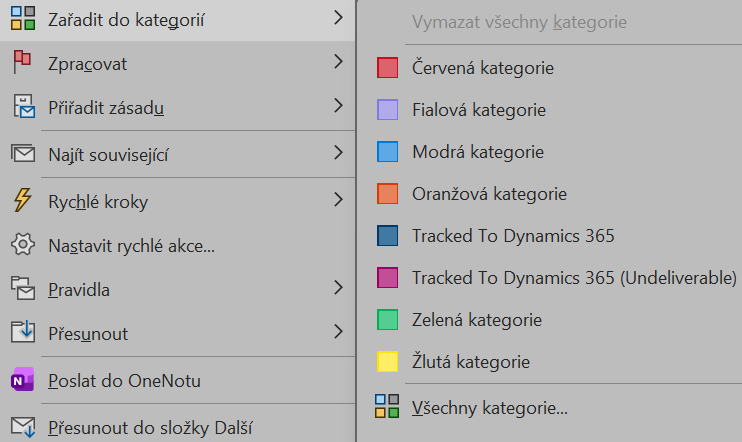Click the lightning bolt Rychlé kroky icon
742x442 pixels.
(22, 201)
